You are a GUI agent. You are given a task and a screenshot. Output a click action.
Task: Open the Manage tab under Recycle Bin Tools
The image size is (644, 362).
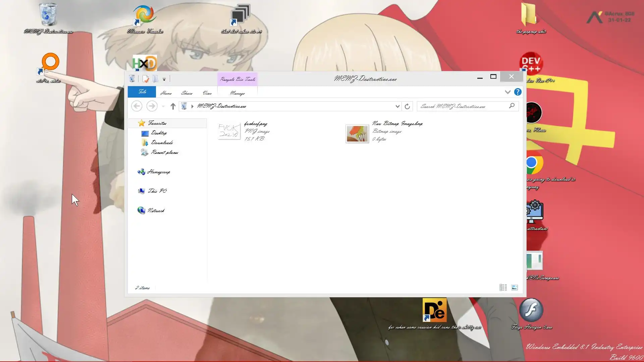tap(237, 93)
